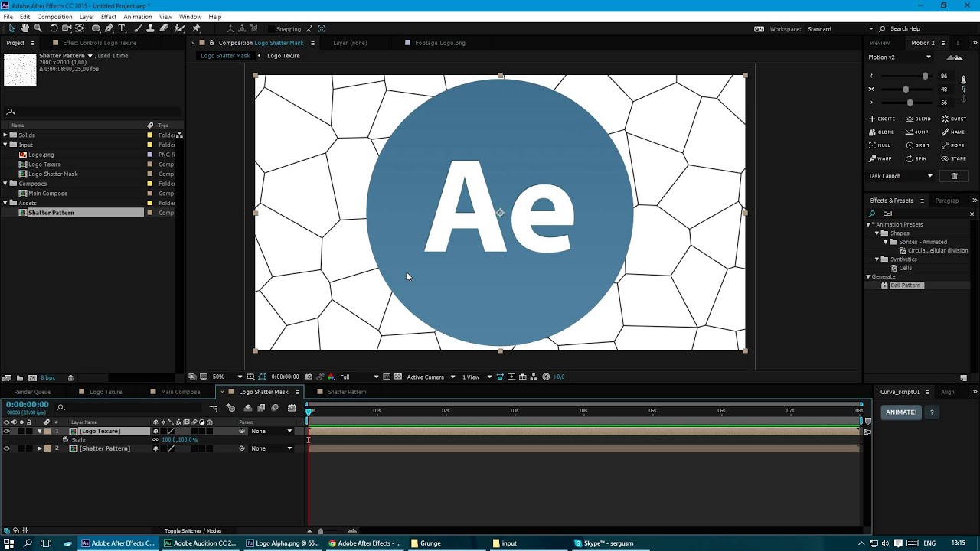Click the Motion v2 Rope button
Screen dimensions: 980x551
click(x=953, y=145)
